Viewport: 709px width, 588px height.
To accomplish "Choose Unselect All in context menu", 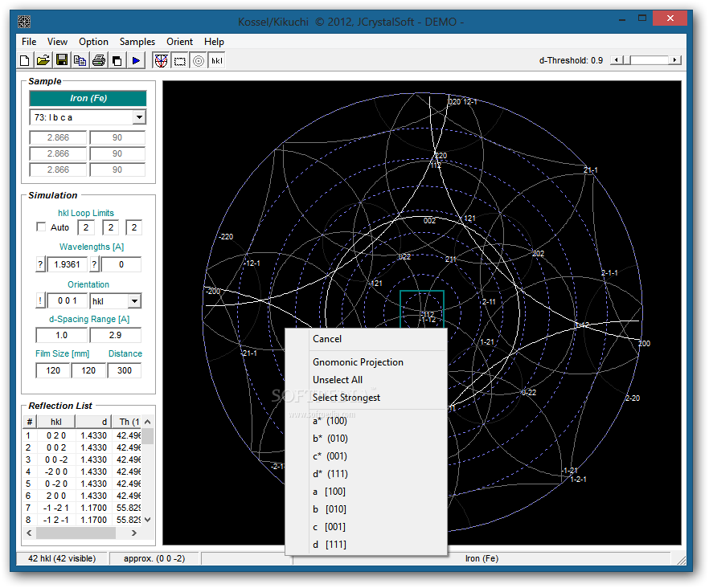I will (x=367, y=380).
